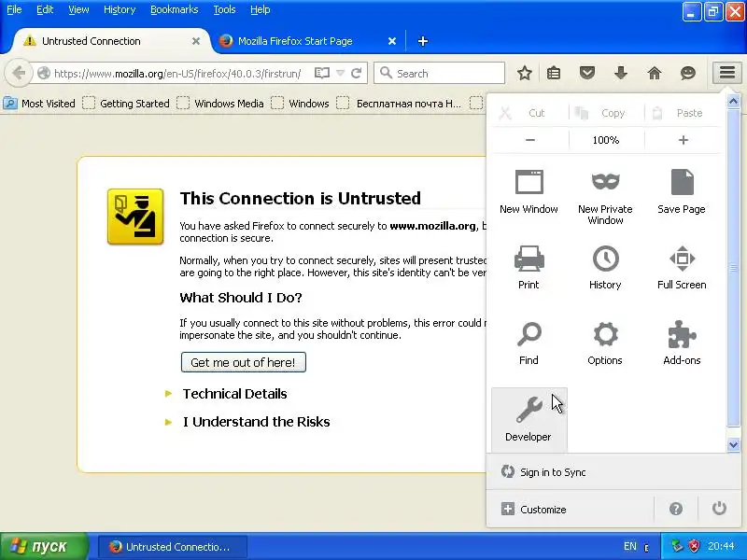Go to the Home page icon
This screenshot has width=747, height=560.
[x=655, y=73]
